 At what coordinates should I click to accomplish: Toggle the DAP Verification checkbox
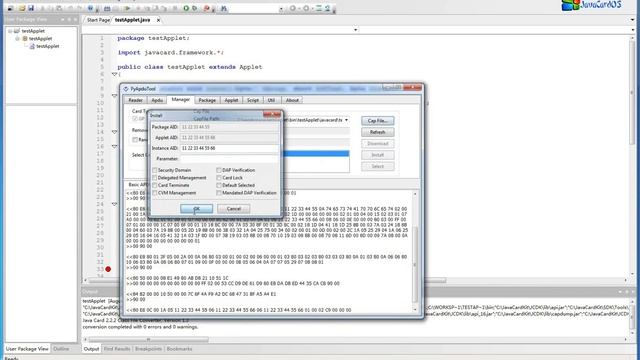click(219, 170)
